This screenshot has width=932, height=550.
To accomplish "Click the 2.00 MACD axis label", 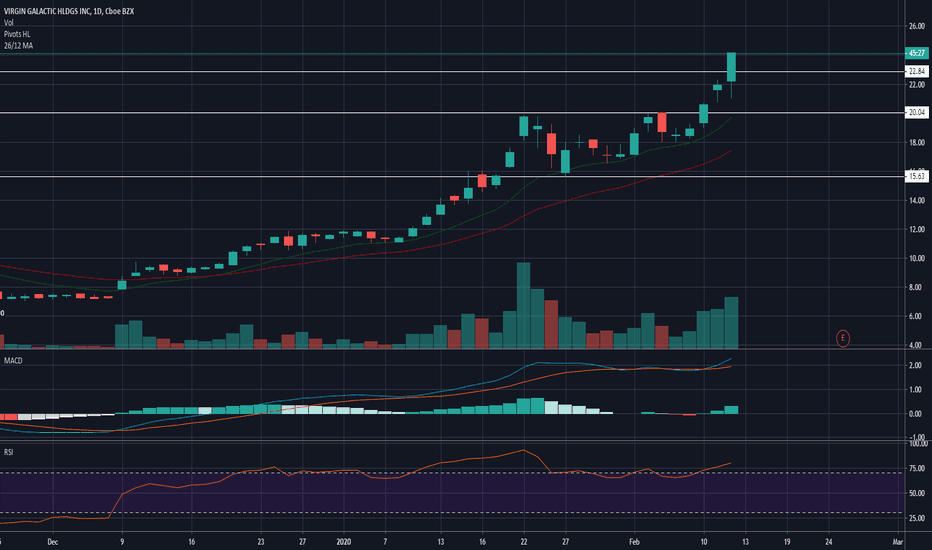I will (x=916, y=365).
